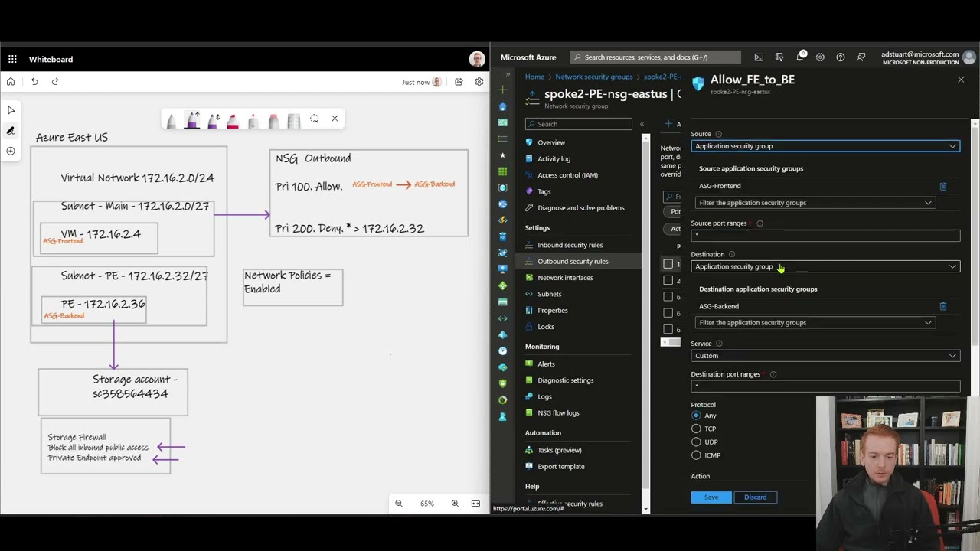The width and height of the screenshot is (980, 551).
Task: Pick the eraser in the pen tray
Action: coord(273,120)
